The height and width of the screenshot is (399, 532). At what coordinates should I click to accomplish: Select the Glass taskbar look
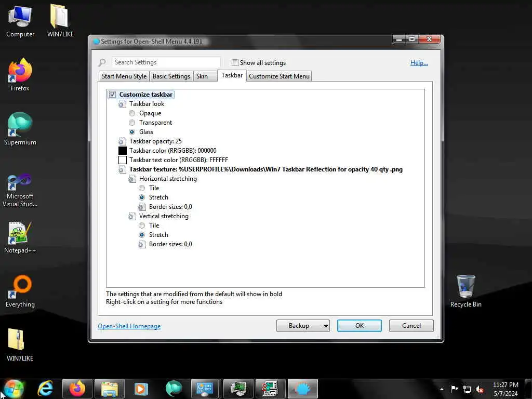pos(132,132)
